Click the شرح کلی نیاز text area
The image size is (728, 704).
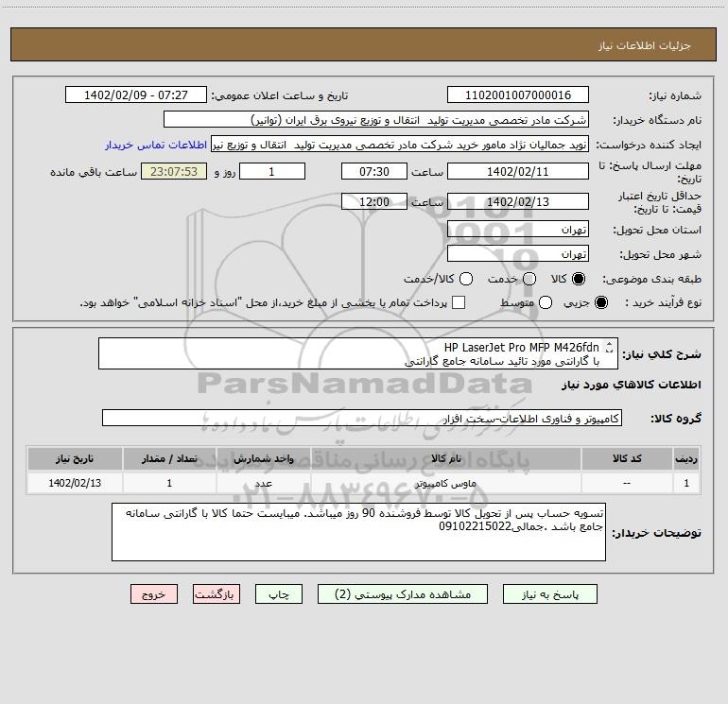pos(358,353)
